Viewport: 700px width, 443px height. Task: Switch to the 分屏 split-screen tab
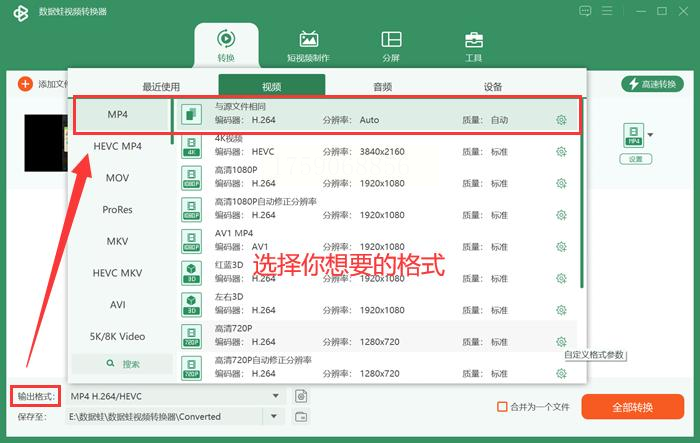[391, 46]
